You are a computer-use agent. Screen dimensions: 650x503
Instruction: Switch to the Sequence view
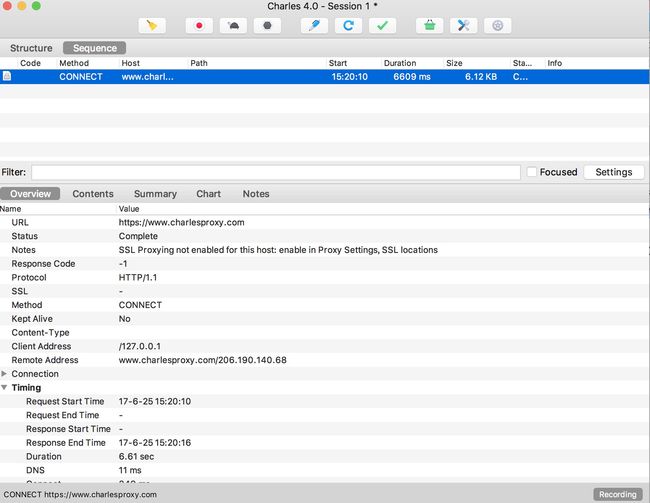pos(95,48)
